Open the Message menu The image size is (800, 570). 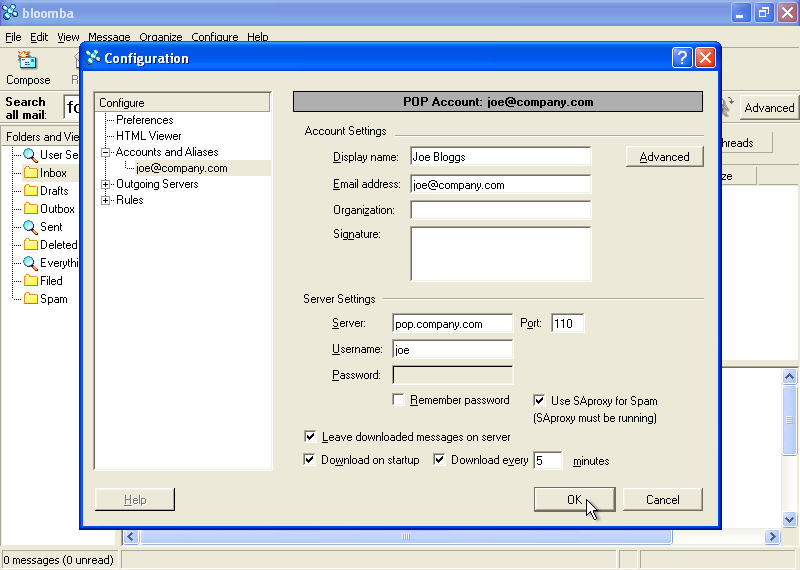tap(109, 37)
